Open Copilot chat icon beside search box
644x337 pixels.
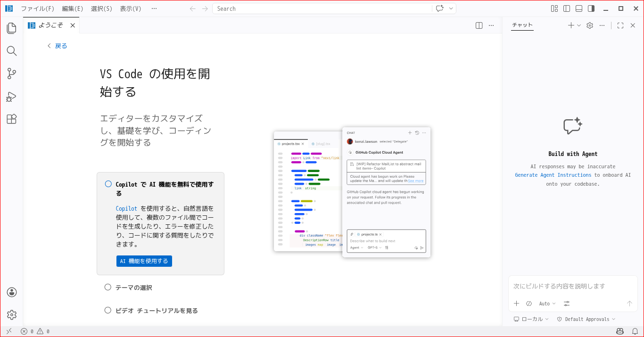tap(440, 8)
